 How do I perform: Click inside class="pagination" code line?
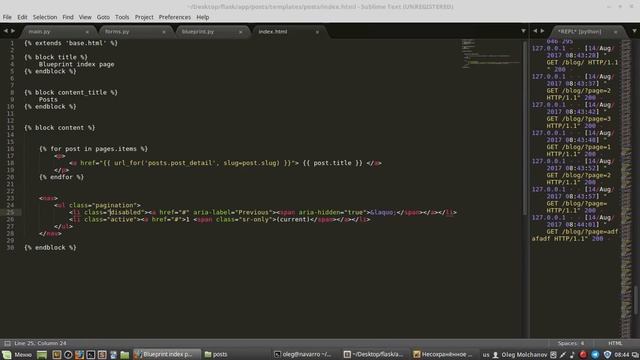[97, 205]
